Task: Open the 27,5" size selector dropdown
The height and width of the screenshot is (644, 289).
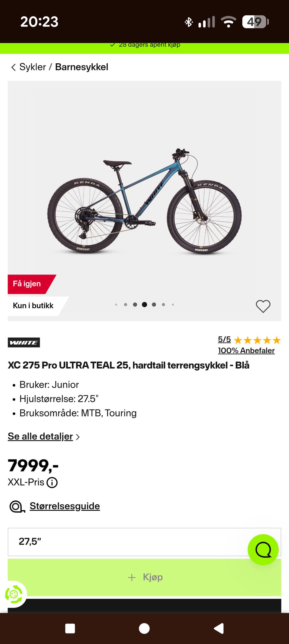Action: pos(144,542)
